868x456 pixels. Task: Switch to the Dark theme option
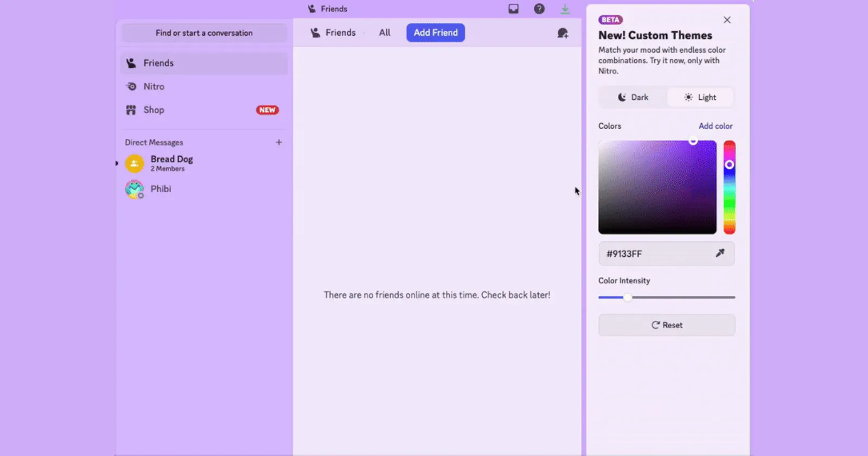click(x=633, y=97)
